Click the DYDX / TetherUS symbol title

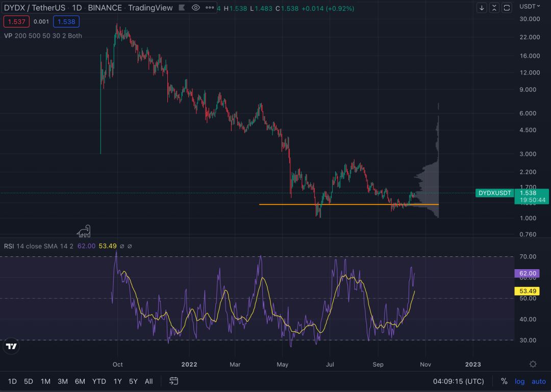pyautogui.click(x=35, y=8)
